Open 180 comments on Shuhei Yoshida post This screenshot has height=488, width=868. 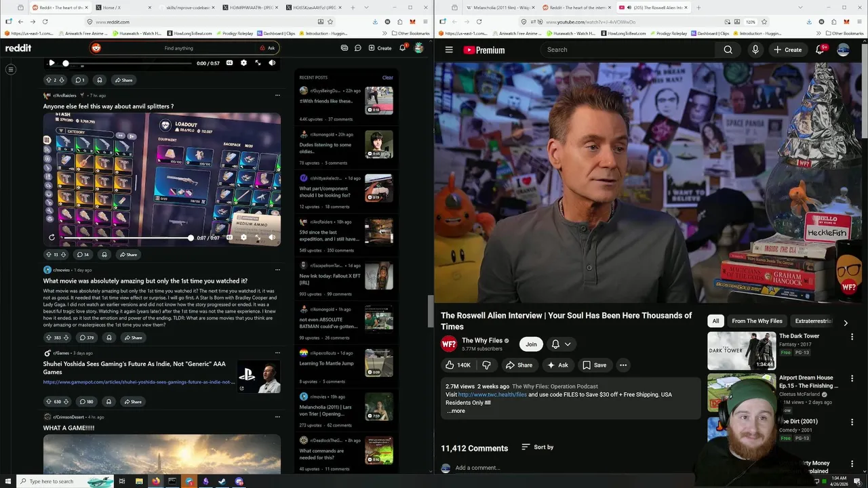(85, 401)
